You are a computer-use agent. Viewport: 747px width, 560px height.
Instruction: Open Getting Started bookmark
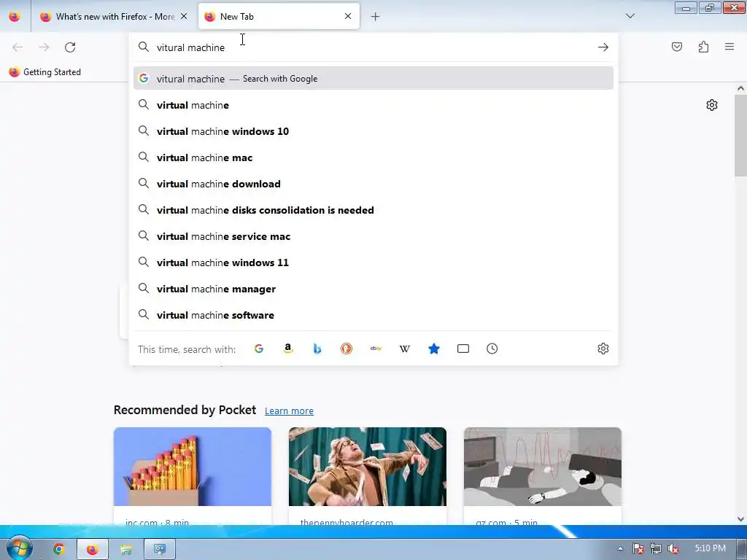45,72
